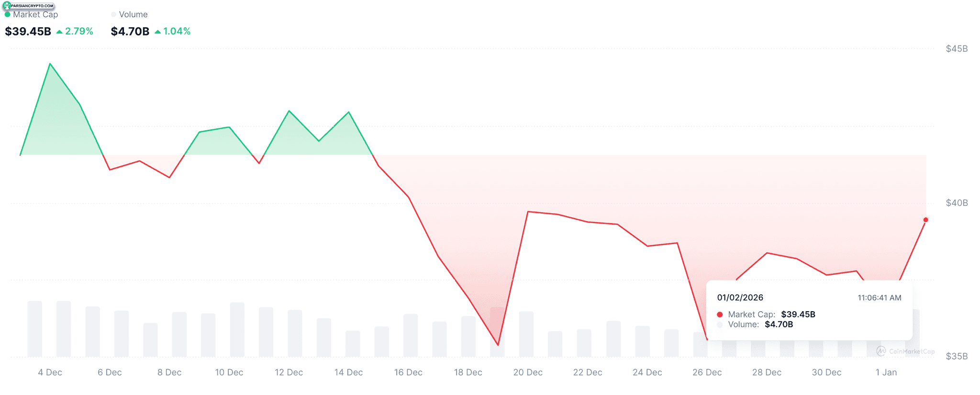Click the green up arrow beside 1.04%
The image size is (980, 395).
pyautogui.click(x=157, y=32)
